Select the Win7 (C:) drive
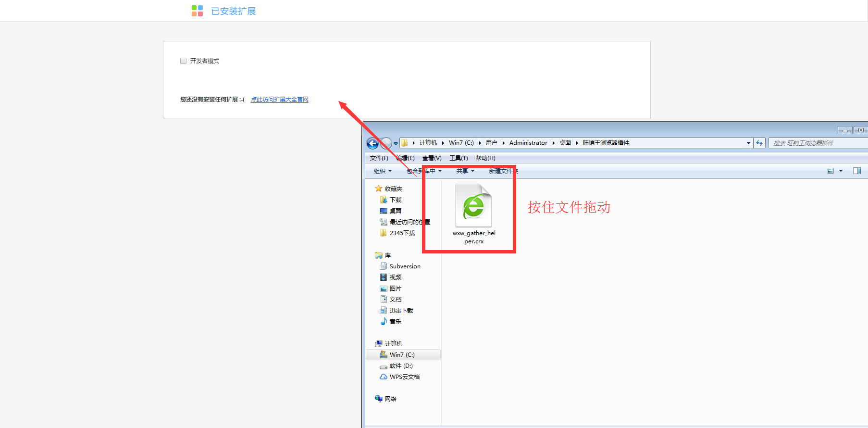The image size is (868, 428). [x=403, y=355]
